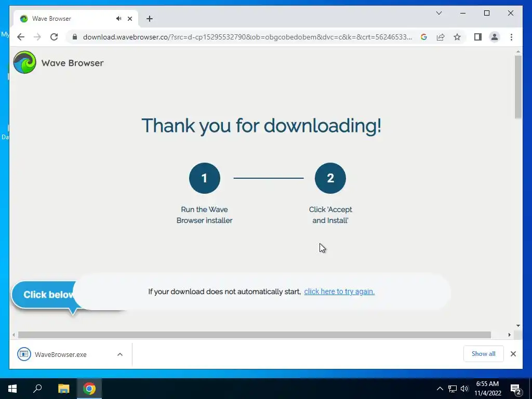This screenshot has width=532, height=399.
Task: Click the 'click here to try again' link
Action: point(339,291)
